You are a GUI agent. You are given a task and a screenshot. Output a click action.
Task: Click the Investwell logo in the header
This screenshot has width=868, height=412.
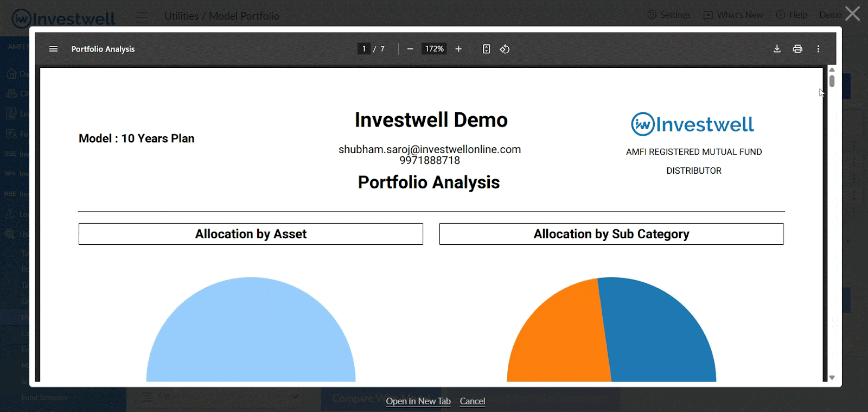tap(63, 18)
